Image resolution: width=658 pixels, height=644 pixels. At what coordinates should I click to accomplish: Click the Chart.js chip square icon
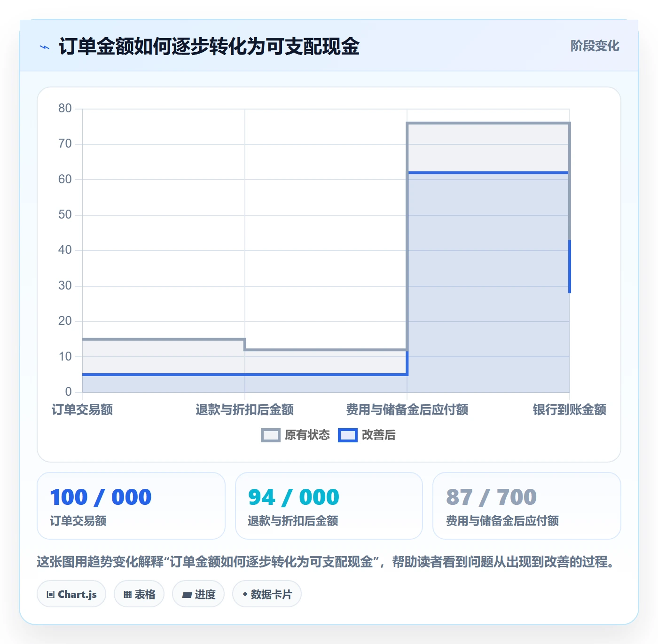click(51, 595)
